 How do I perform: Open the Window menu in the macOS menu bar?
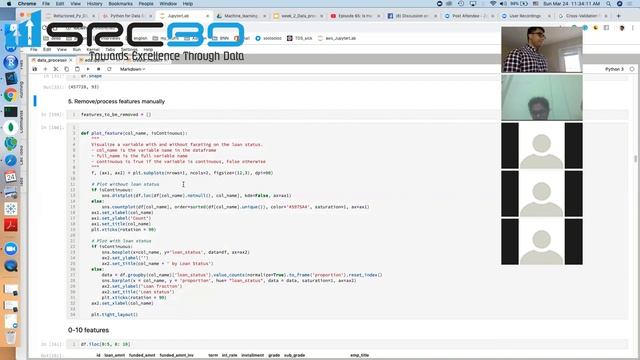click(x=168, y=4)
